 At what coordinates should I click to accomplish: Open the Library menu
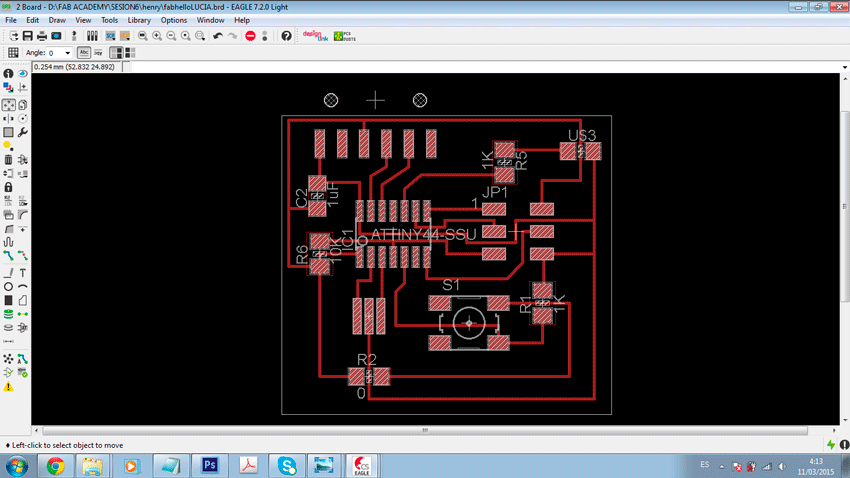click(x=139, y=20)
